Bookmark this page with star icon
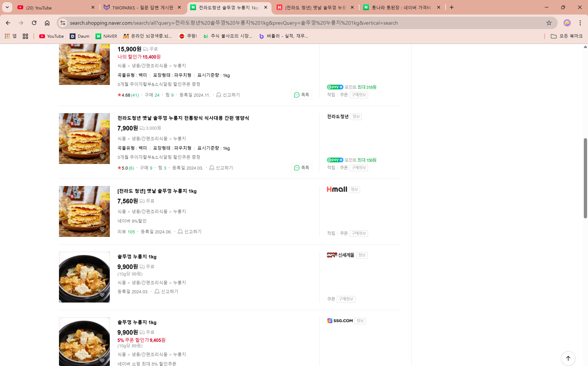The image size is (588, 366). (x=549, y=23)
